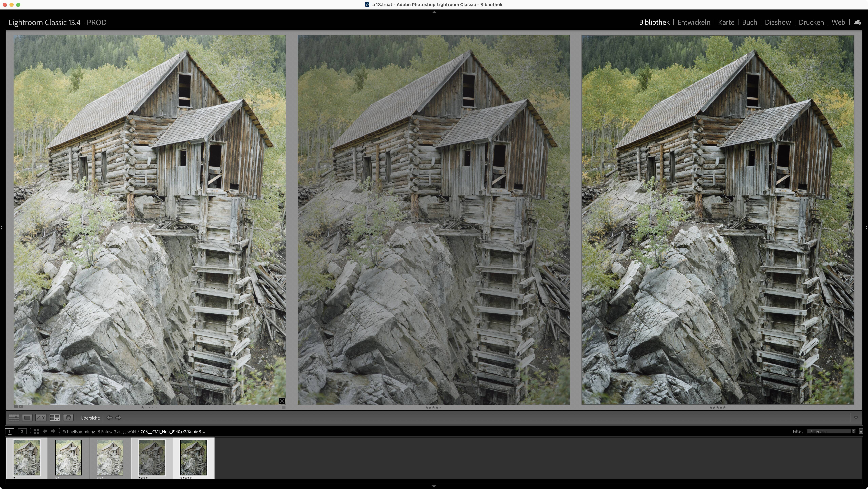Open the Drucken module
868x489 pixels.
point(811,23)
